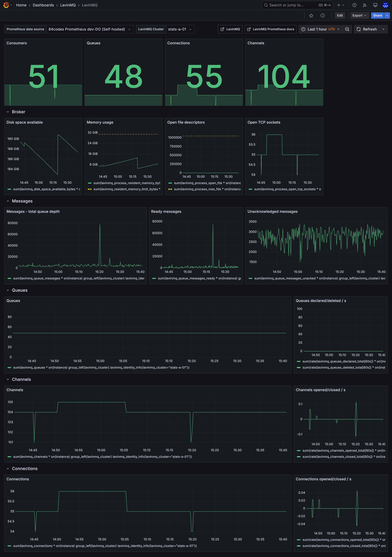Viewport: 392px width, 557px height.
Task: Click the kiosk mode monitor icon
Action: pyautogui.click(x=375, y=5)
